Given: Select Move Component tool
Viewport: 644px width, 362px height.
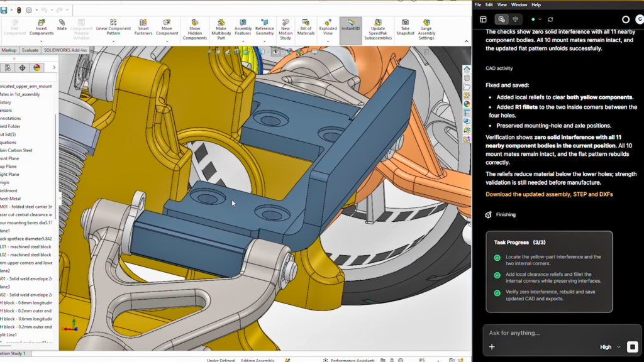Looking at the screenshot, I should tap(167, 28).
